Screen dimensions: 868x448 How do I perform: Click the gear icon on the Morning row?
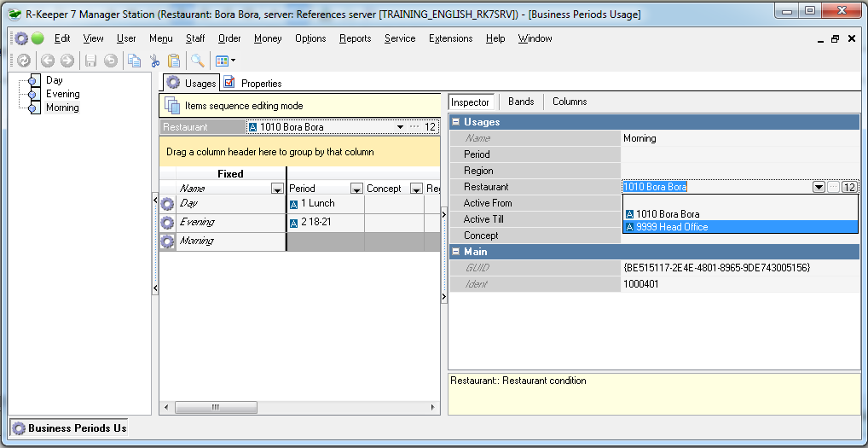[167, 241]
